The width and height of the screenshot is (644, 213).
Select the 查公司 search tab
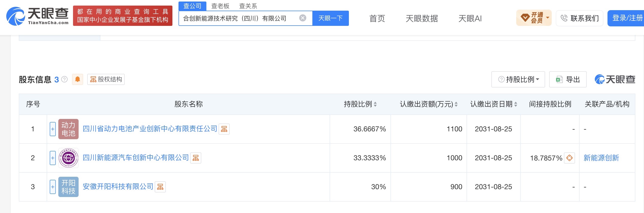click(x=192, y=6)
